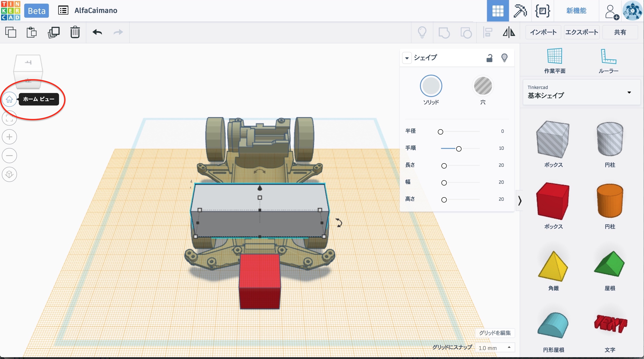Click the Home View house icon

pyautogui.click(x=9, y=99)
